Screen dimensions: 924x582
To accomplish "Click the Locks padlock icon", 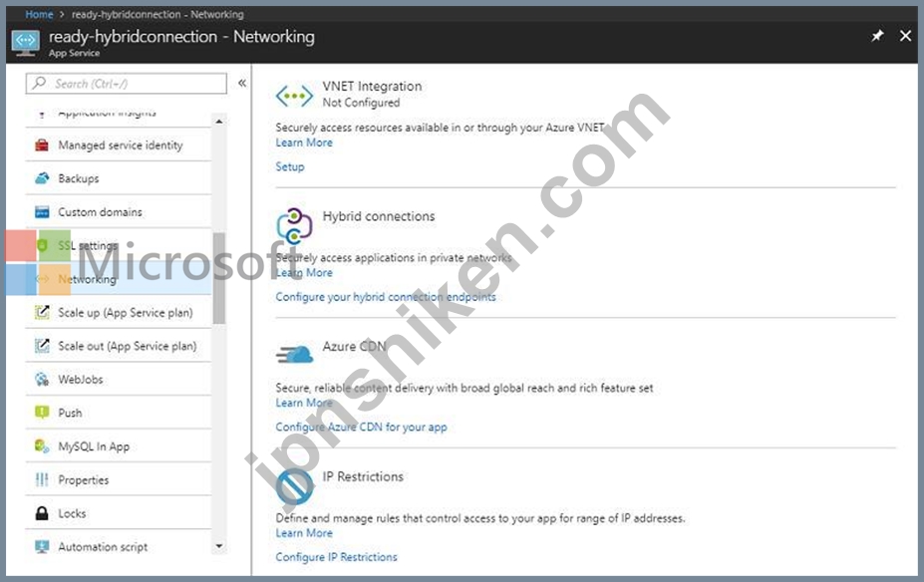I will coord(42,513).
